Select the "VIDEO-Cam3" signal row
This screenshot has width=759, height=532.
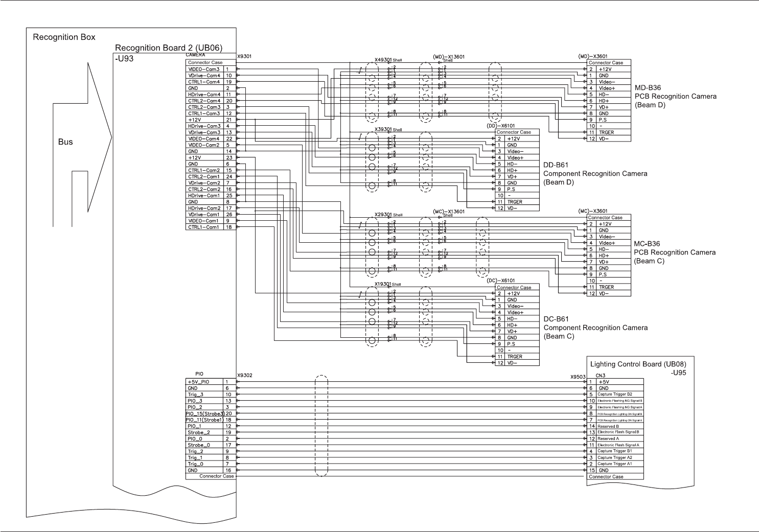pyautogui.click(x=211, y=69)
